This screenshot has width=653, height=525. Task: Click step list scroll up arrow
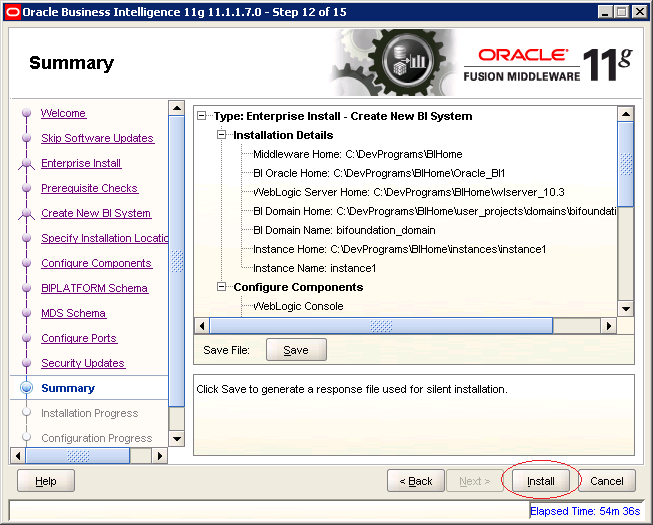click(177, 108)
